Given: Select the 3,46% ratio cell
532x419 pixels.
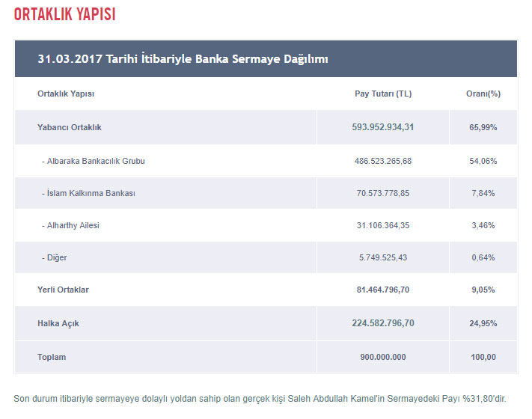Looking at the screenshot, I should [483, 225].
